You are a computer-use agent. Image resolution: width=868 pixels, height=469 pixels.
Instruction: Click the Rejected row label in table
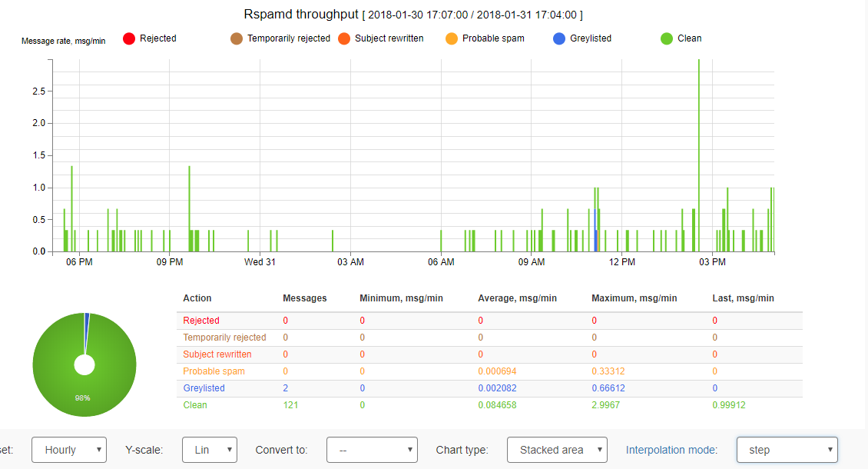point(201,321)
